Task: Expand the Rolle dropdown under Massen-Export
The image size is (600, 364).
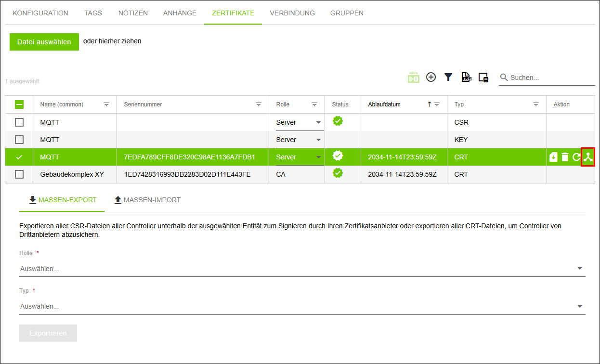Action: click(302, 269)
